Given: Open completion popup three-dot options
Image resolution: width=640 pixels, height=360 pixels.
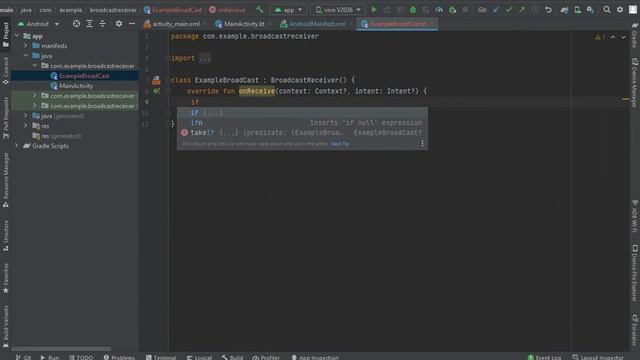Looking at the screenshot, I should (x=422, y=143).
